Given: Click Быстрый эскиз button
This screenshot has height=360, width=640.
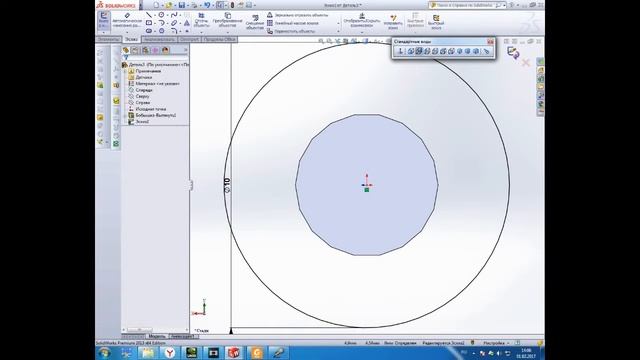Looking at the screenshot, I should click(x=436, y=22).
